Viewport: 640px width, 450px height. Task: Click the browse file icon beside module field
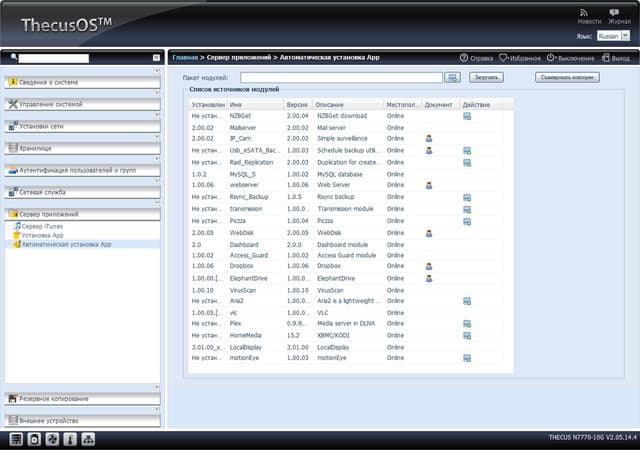pyautogui.click(x=452, y=77)
